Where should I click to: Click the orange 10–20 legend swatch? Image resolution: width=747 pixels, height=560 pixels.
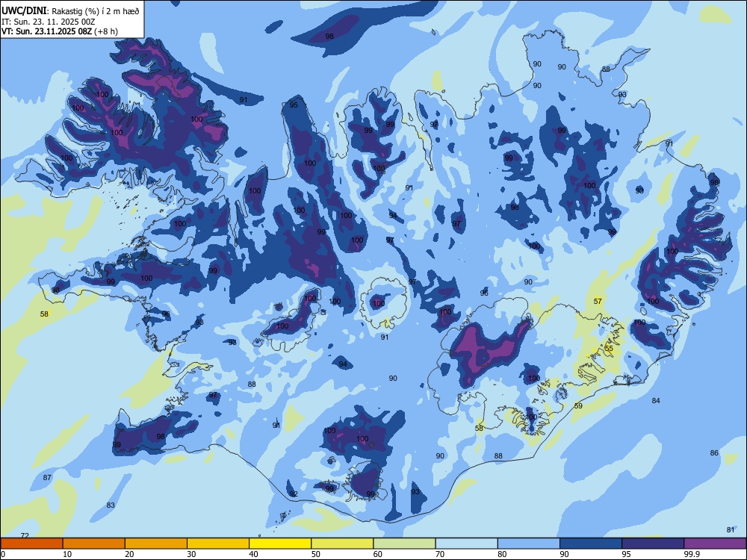[94, 544]
